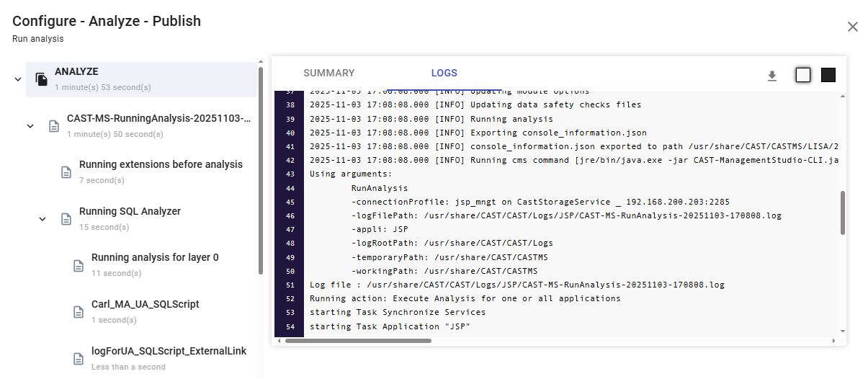Collapse the CAST-MS-RunningAnalysis node

pyautogui.click(x=30, y=126)
